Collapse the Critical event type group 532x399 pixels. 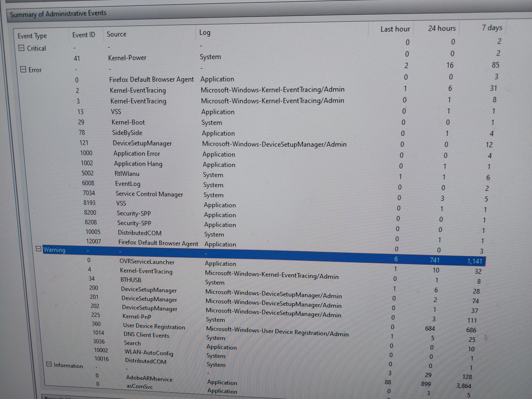click(21, 48)
